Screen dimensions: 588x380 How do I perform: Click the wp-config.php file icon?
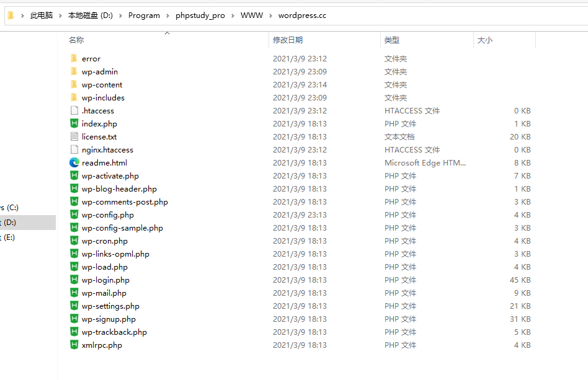pyautogui.click(x=74, y=214)
